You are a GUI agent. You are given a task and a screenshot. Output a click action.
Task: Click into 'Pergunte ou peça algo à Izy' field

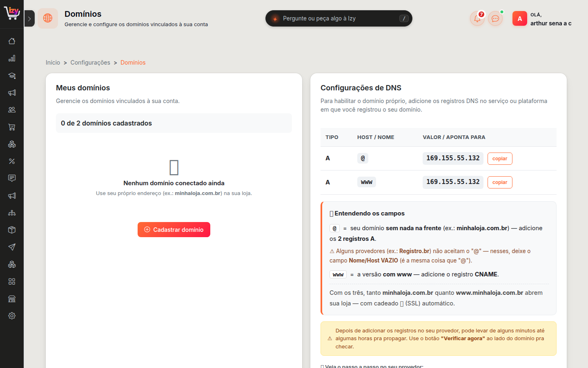click(x=339, y=18)
